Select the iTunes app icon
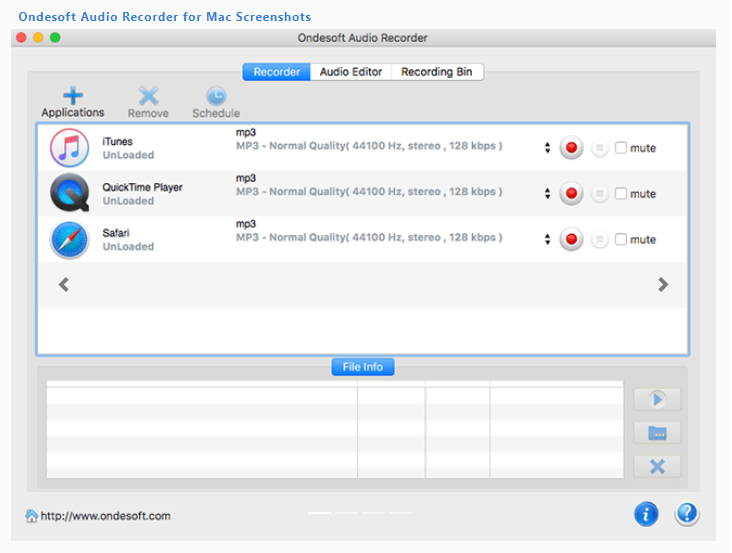 click(x=70, y=148)
